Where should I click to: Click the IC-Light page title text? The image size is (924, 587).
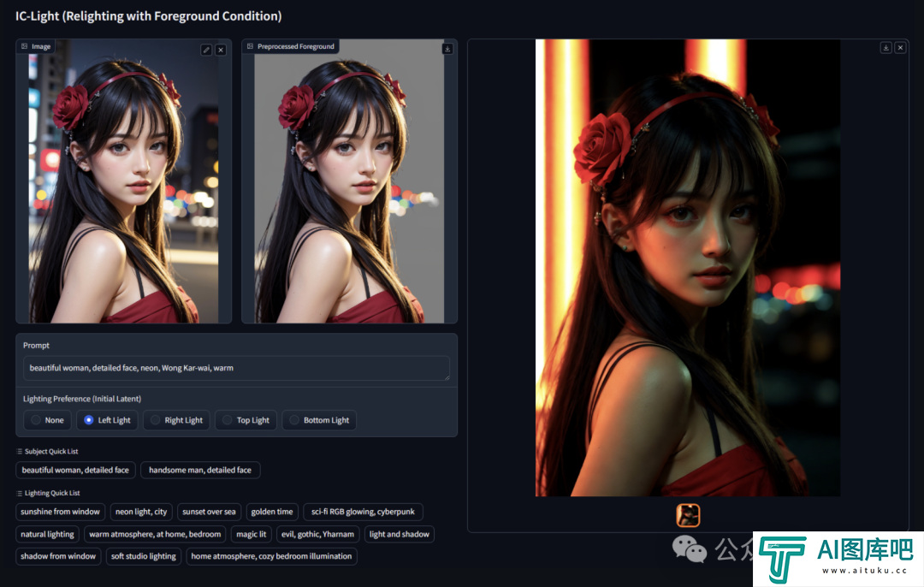[149, 16]
